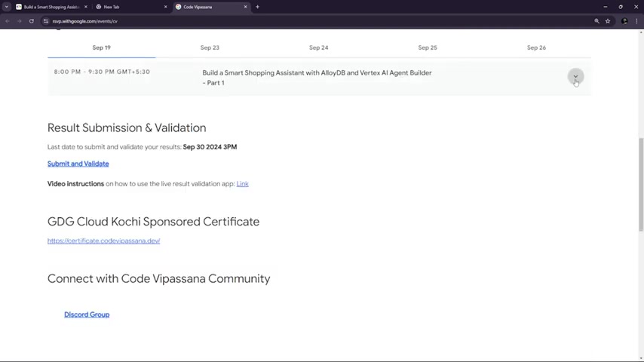Switch to the Sep 23 schedule tab
Screen dimensions: 644x362
[x=210, y=48]
